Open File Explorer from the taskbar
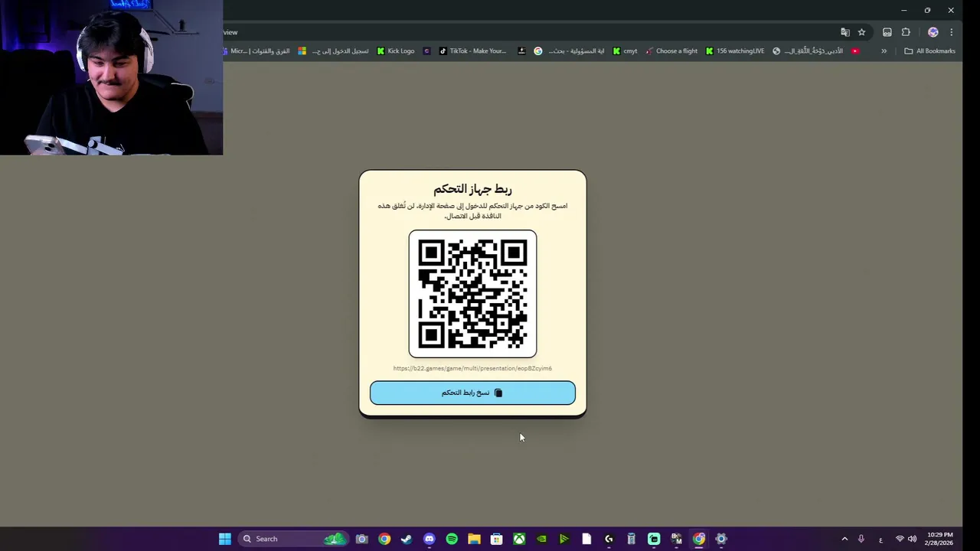The image size is (980, 551). click(474, 539)
